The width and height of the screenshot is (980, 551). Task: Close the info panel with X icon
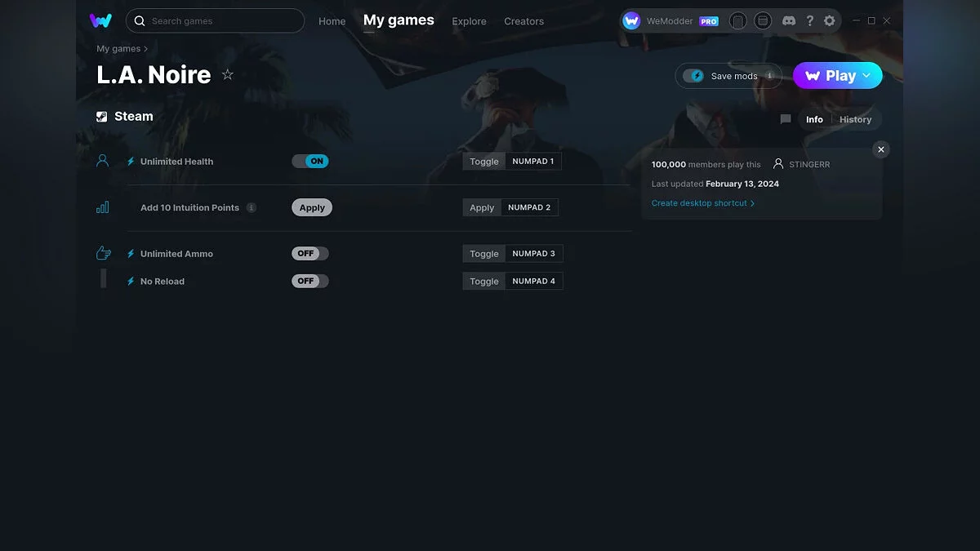880,149
